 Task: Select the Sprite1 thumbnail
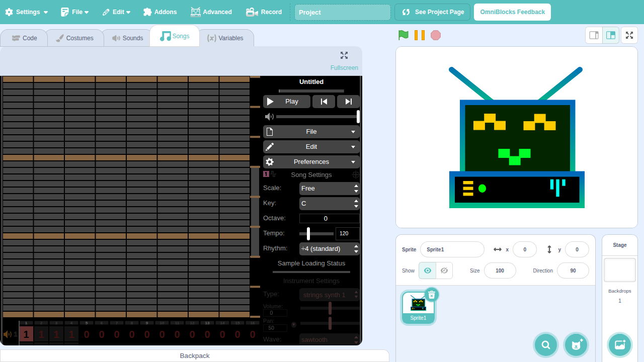click(x=418, y=307)
